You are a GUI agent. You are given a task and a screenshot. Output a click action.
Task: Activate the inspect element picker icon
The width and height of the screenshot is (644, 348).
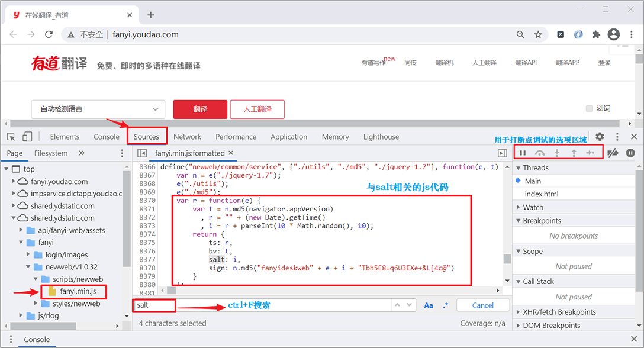[11, 137]
